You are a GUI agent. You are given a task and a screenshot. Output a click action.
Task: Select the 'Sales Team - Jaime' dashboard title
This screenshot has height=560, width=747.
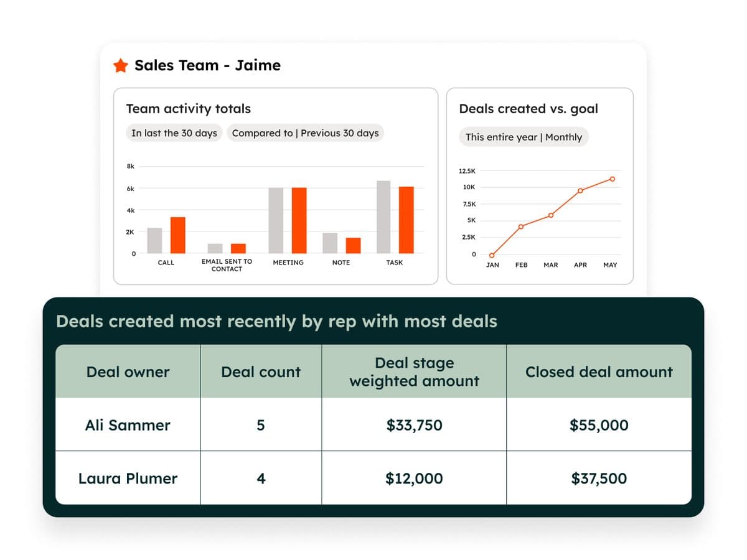click(x=207, y=65)
